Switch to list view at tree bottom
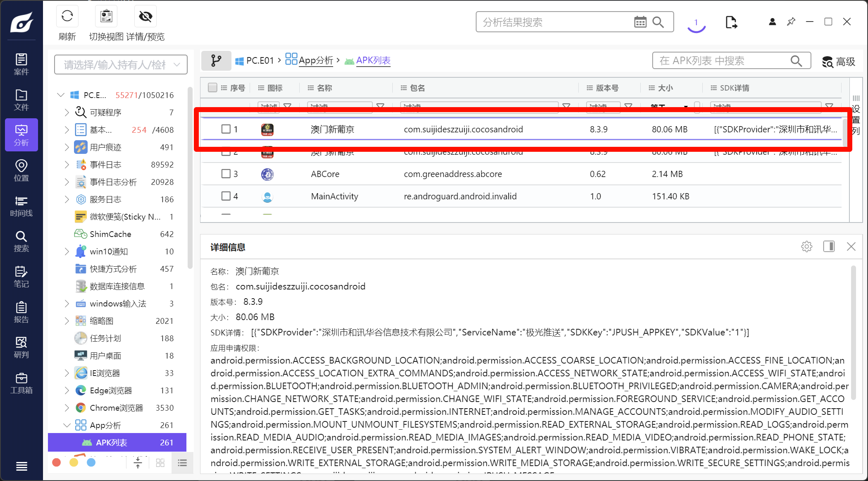Viewport: 868px width, 481px height. click(x=182, y=463)
